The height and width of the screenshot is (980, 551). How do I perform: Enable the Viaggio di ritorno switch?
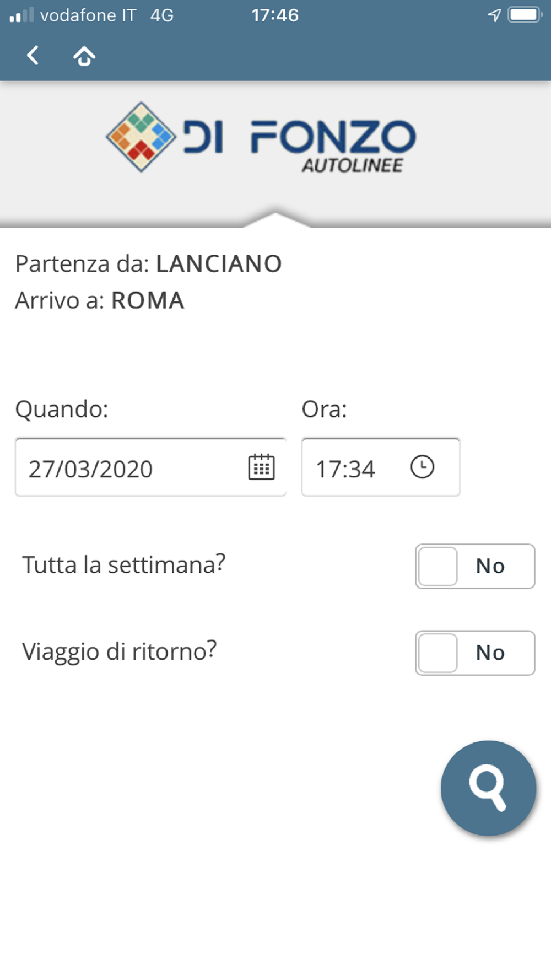pos(474,653)
